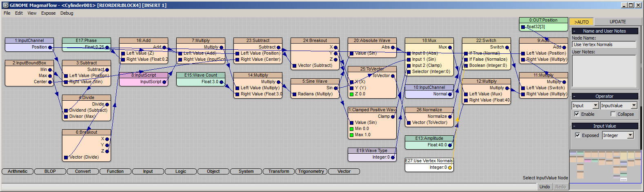The image size is (644, 192).
Task: Select the 0:OUT:Position node title
Action: coord(543,20)
